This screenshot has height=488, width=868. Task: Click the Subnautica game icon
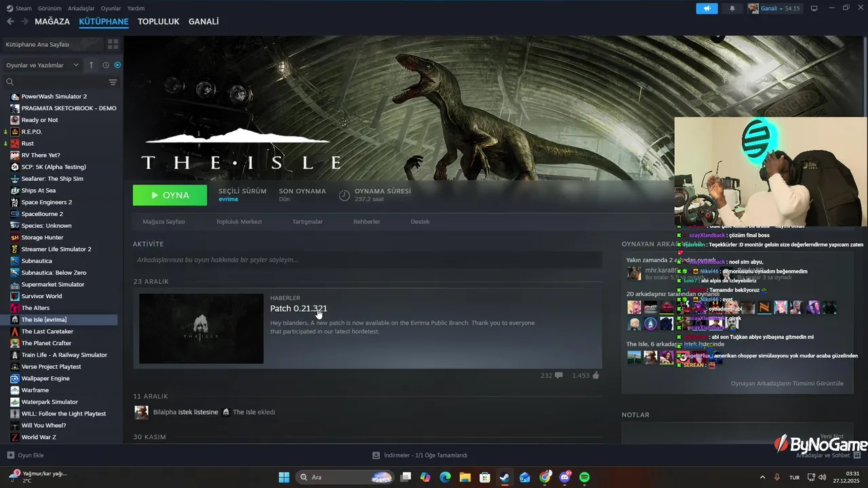(x=15, y=261)
